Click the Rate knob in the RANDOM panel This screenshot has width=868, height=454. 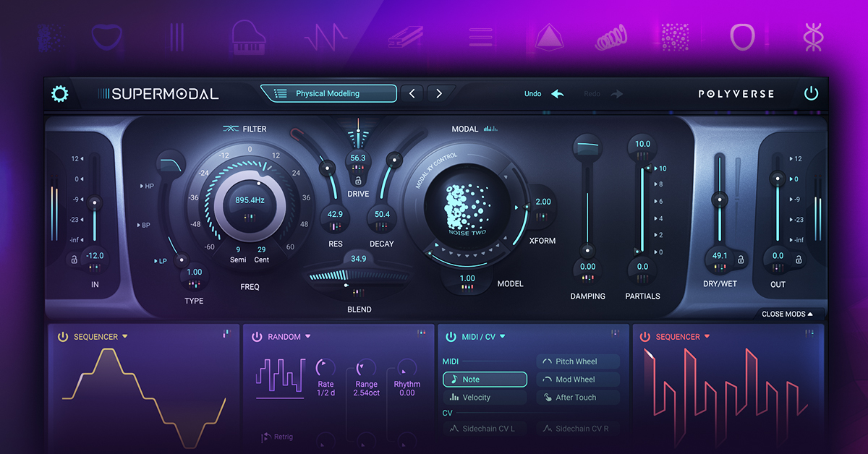[325, 367]
